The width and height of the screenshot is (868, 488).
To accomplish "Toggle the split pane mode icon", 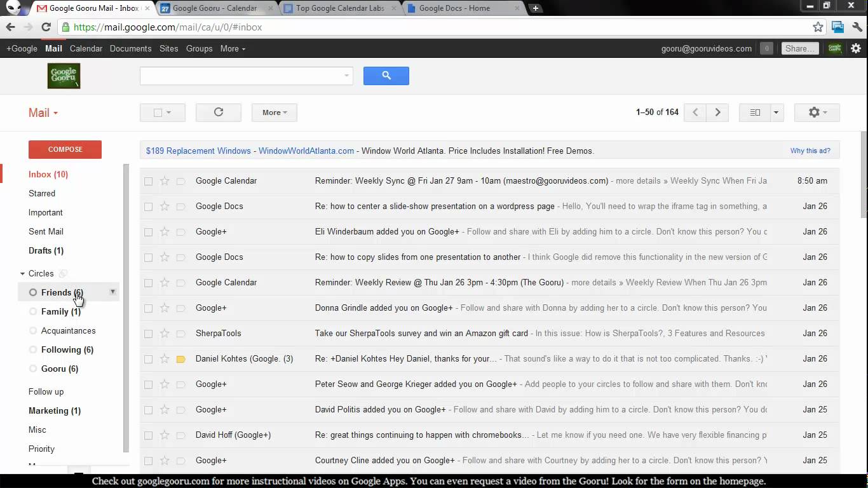I will [x=755, y=112].
